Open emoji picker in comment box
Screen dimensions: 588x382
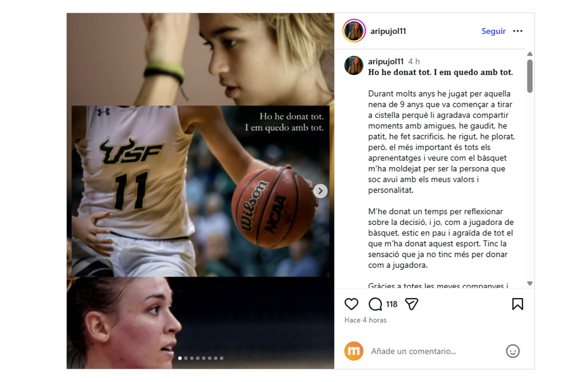[x=513, y=351]
